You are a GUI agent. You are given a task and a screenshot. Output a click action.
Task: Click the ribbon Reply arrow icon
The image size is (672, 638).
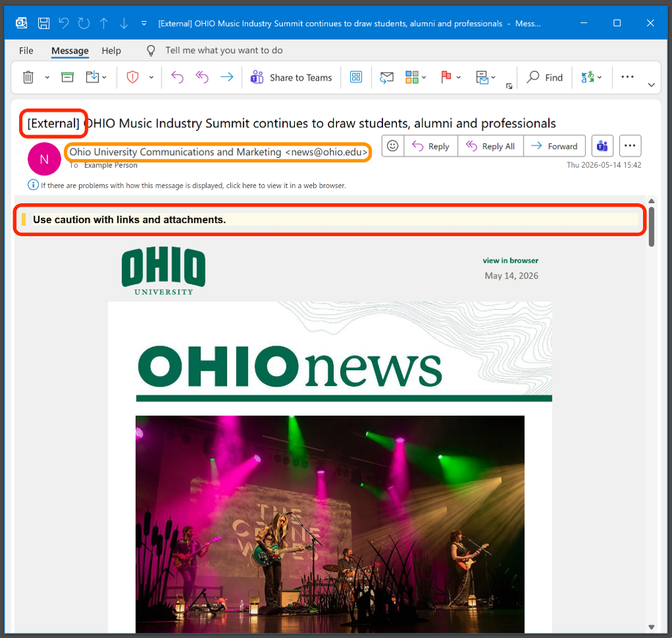[x=177, y=77]
